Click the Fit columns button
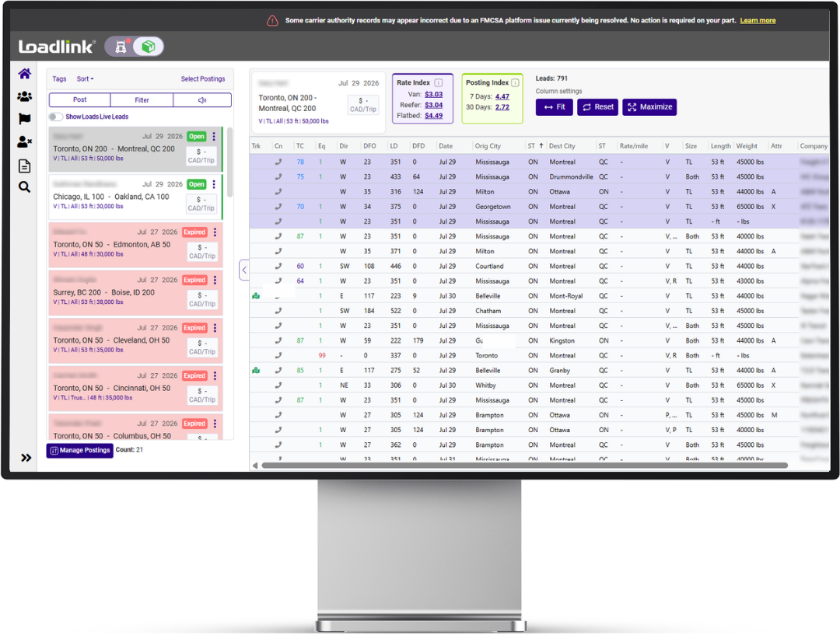Viewport: 840px width, 635px height. (x=554, y=107)
